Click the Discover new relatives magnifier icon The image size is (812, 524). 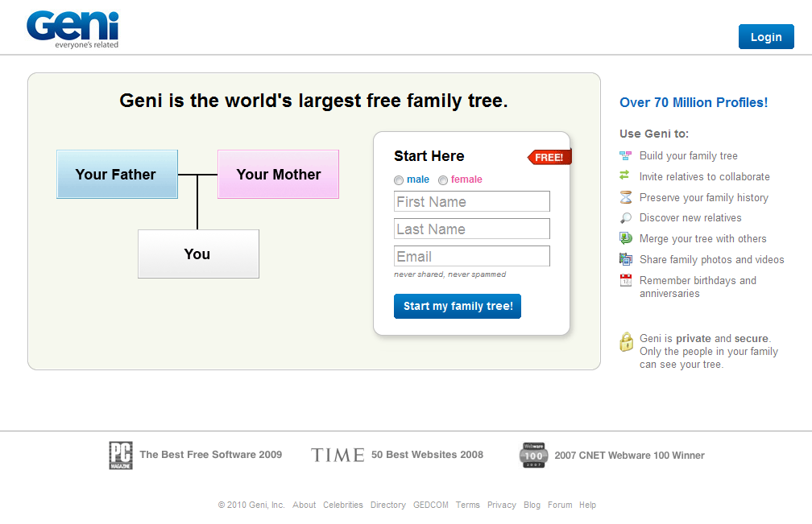click(x=625, y=217)
